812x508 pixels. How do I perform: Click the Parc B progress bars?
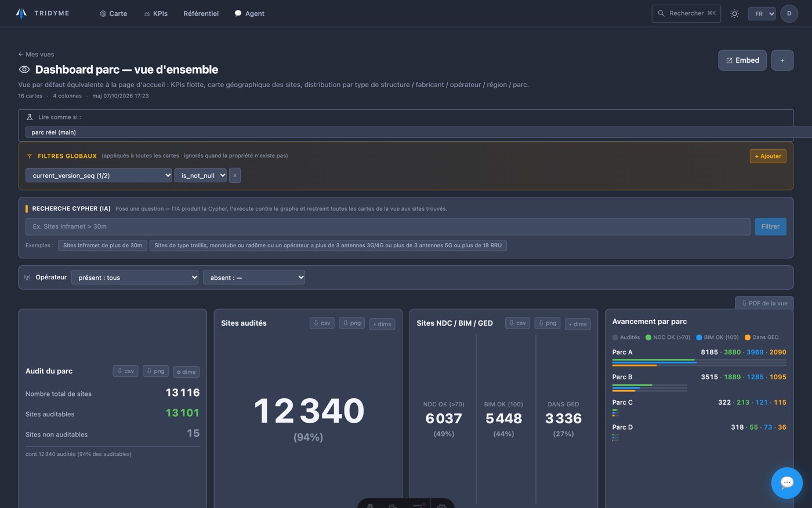point(650,388)
